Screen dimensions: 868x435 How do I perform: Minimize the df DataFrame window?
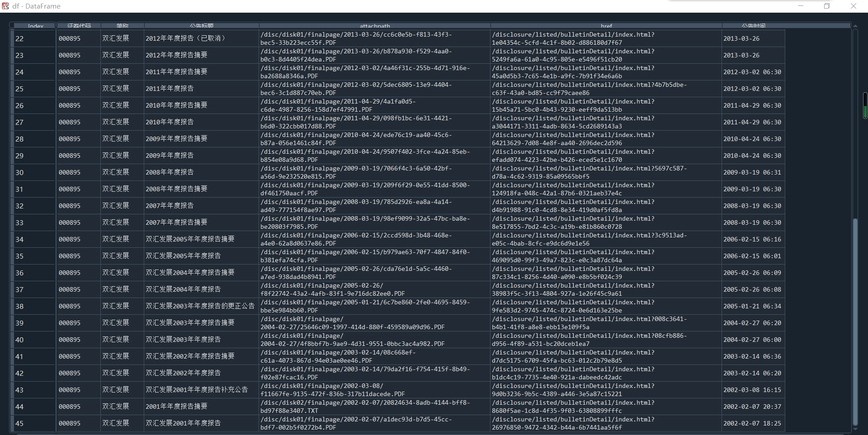[801, 6]
